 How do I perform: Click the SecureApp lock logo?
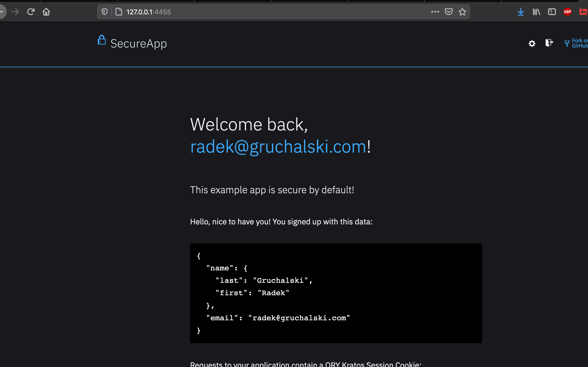[x=102, y=40]
